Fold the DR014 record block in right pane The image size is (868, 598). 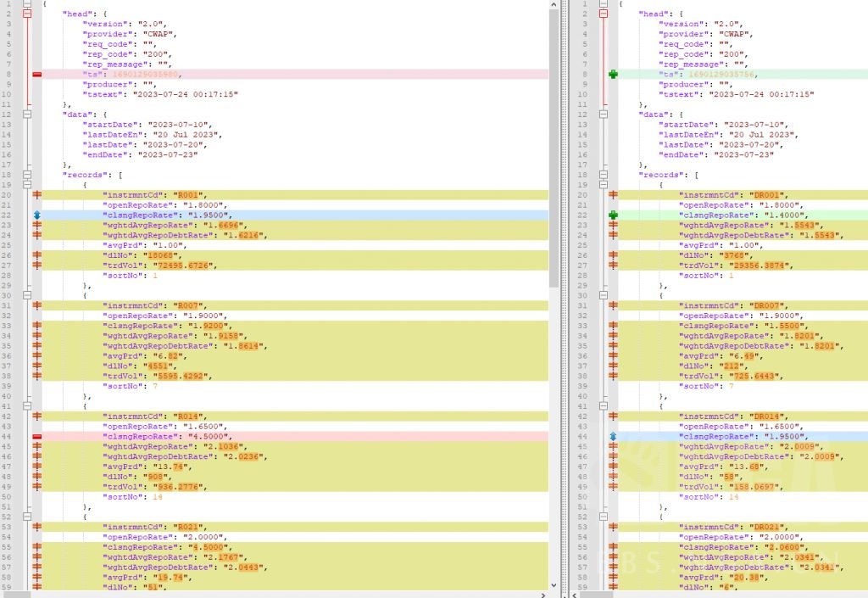(x=604, y=405)
